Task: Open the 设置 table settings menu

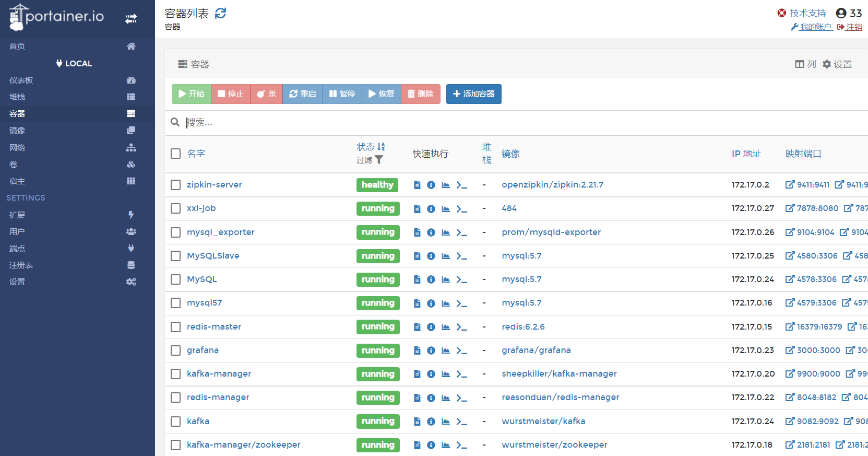Action: (x=837, y=64)
